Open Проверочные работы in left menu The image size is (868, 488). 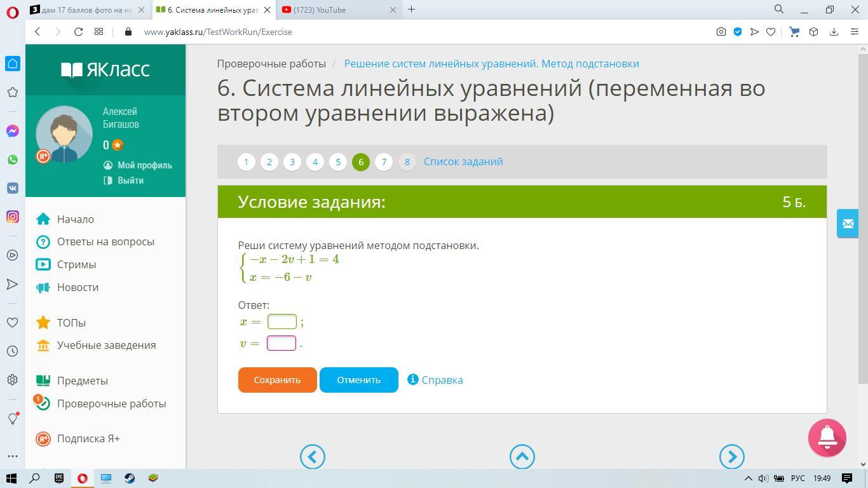click(111, 403)
